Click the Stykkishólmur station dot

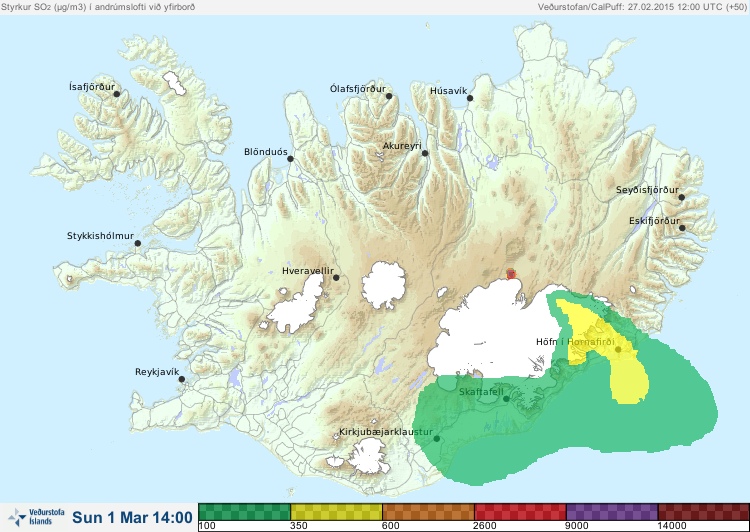[x=138, y=244]
